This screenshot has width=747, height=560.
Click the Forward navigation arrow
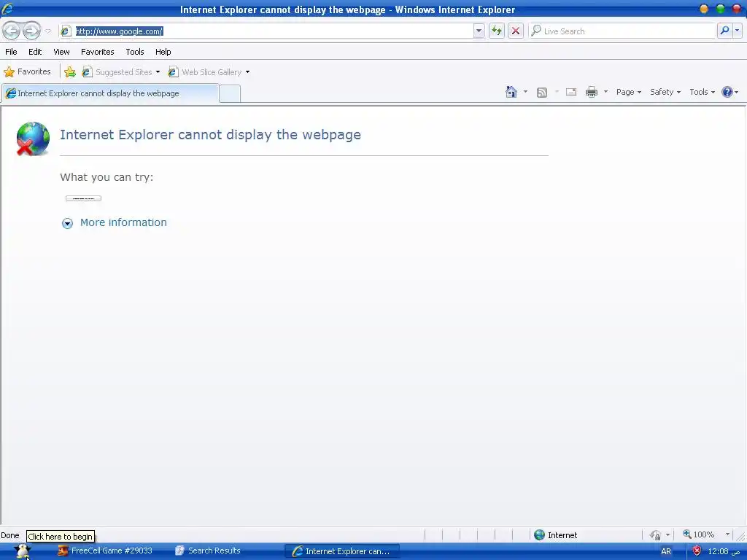(31, 31)
